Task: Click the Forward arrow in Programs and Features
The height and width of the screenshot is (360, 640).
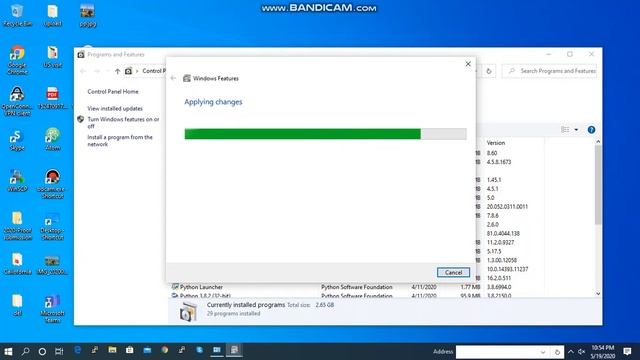Action: [97, 71]
